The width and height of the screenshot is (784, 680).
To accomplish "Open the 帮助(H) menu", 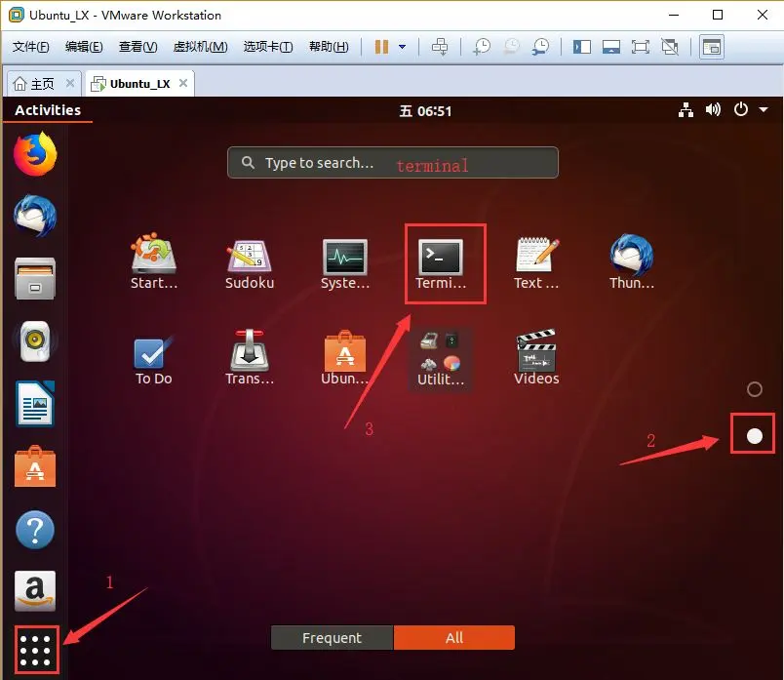I will [x=329, y=47].
